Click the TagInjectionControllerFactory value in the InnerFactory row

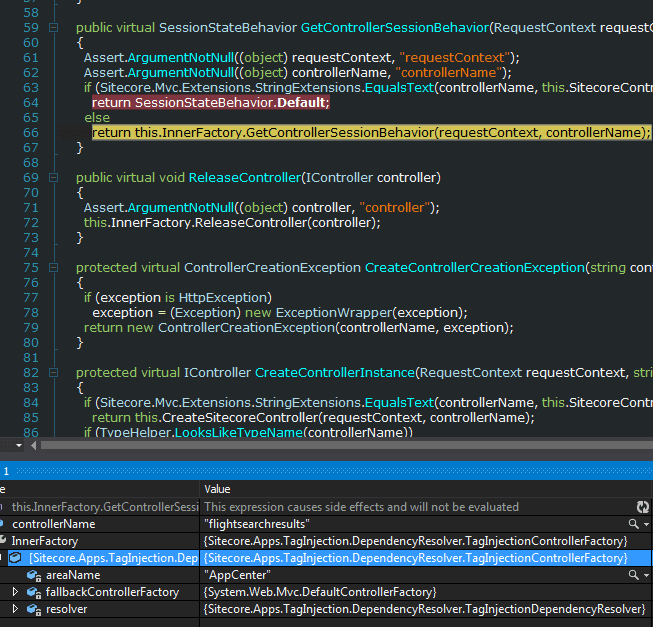[x=415, y=541]
